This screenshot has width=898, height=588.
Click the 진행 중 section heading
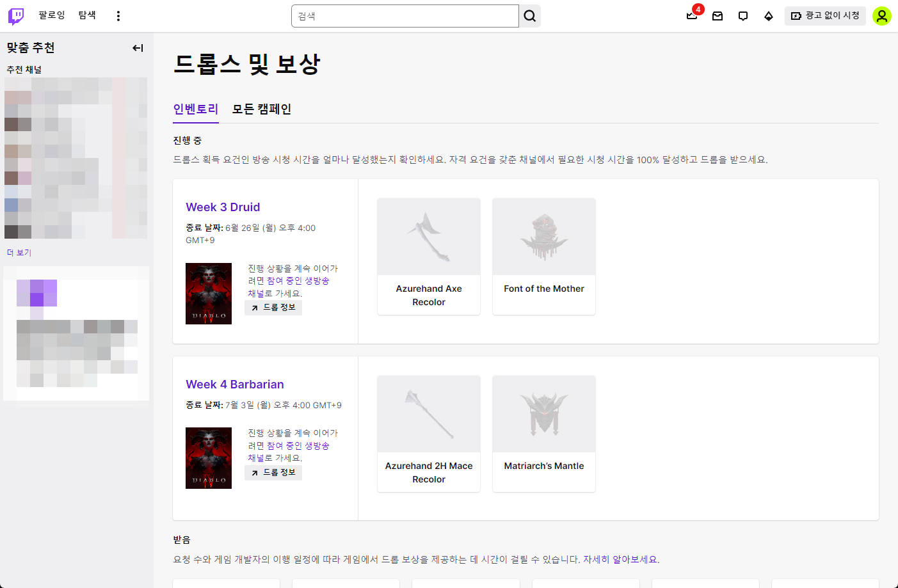[188, 140]
